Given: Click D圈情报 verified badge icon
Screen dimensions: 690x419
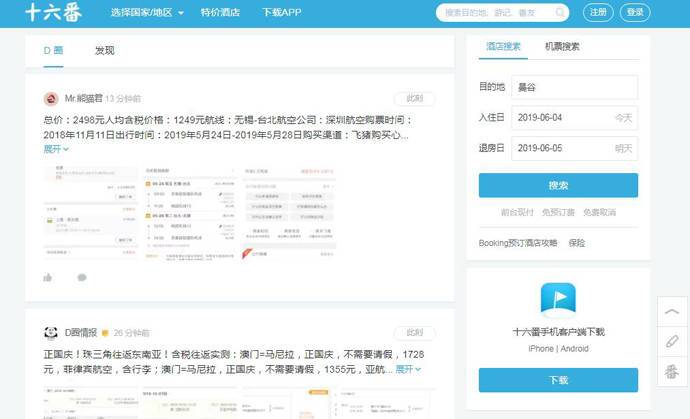Looking at the screenshot, I should pyautogui.click(x=105, y=333).
